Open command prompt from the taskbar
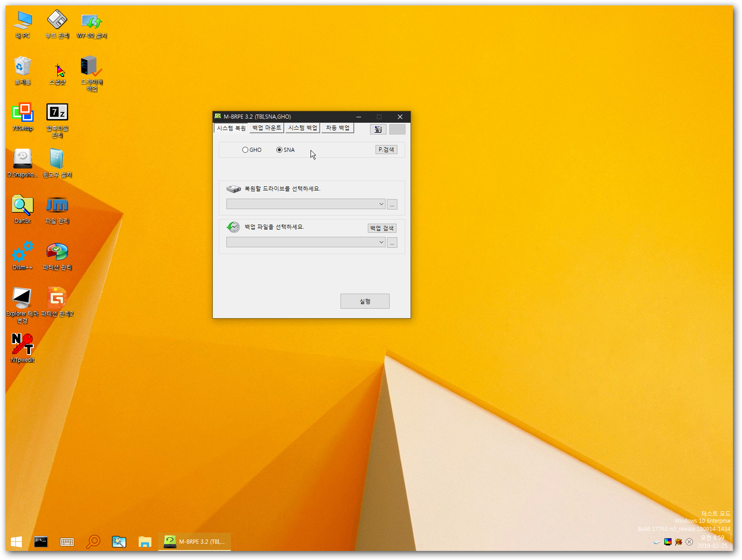The width and height of the screenshot is (742, 560). pyautogui.click(x=41, y=541)
